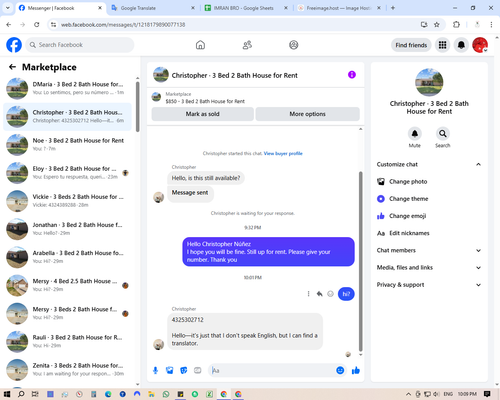Open Eloy conversation in list
The width and height of the screenshot is (500, 400).
[x=68, y=173]
